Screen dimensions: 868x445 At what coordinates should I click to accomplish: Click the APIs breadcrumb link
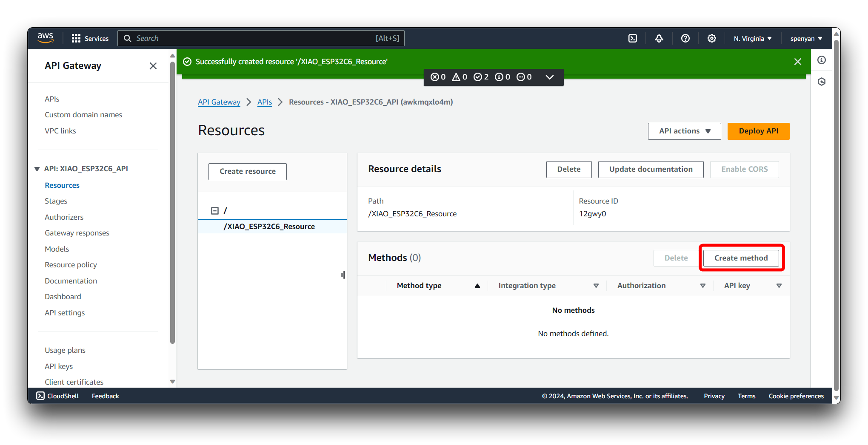pos(265,102)
